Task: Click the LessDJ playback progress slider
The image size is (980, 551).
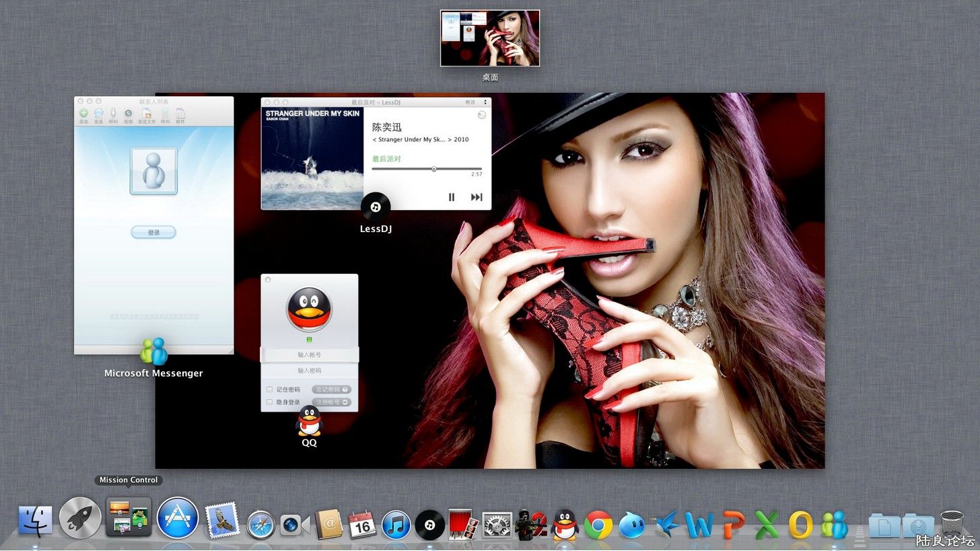Action: (427, 169)
